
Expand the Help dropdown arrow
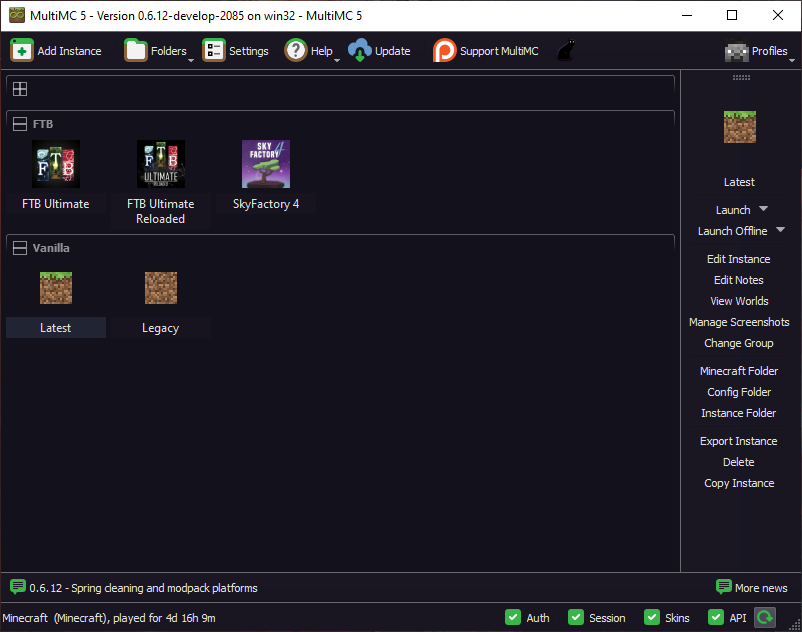pos(337,60)
